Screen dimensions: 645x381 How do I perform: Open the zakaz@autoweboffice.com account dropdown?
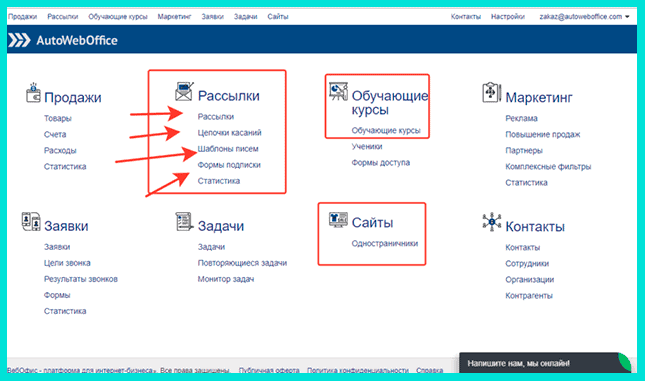click(x=585, y=17)
